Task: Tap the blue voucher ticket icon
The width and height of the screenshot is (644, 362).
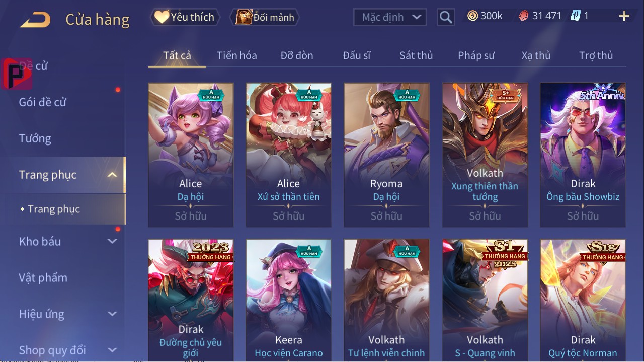Action: [x=576, y=16]
